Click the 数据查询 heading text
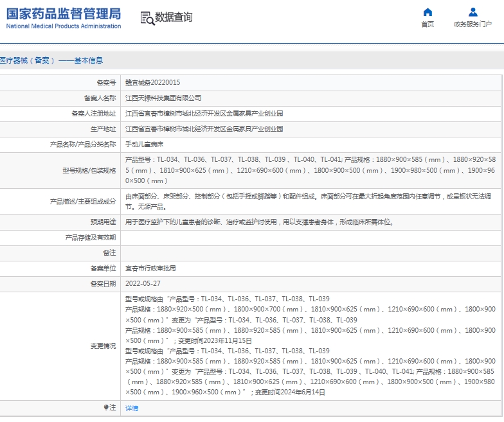Screen dimensions: 504x422 pos(174,17)
